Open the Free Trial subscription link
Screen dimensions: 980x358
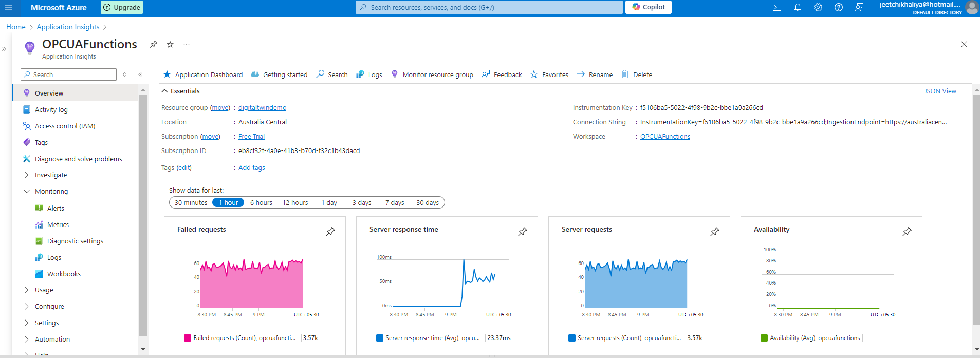coord(251,136)
